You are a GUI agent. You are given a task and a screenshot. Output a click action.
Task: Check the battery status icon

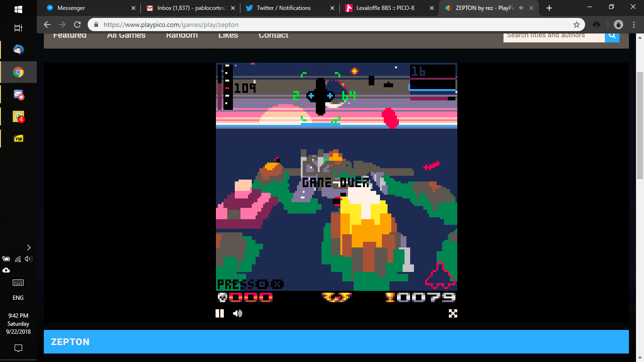6,259
